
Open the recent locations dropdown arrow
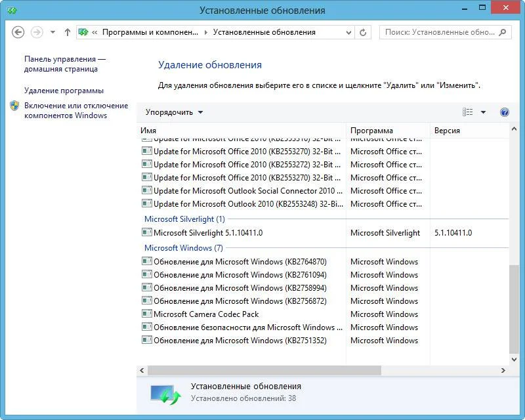pyautogui.click(x=52, y=32)
